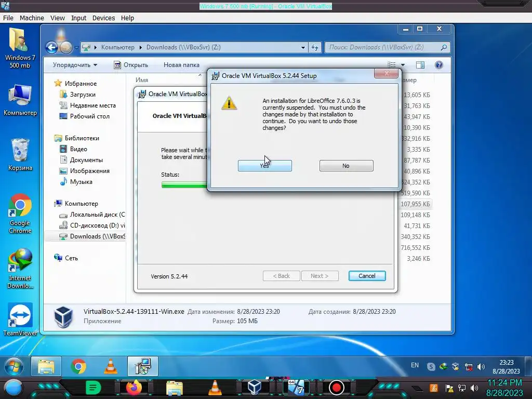
Task: Go forward in Explorer navigation
Action: tap(66, 47)
